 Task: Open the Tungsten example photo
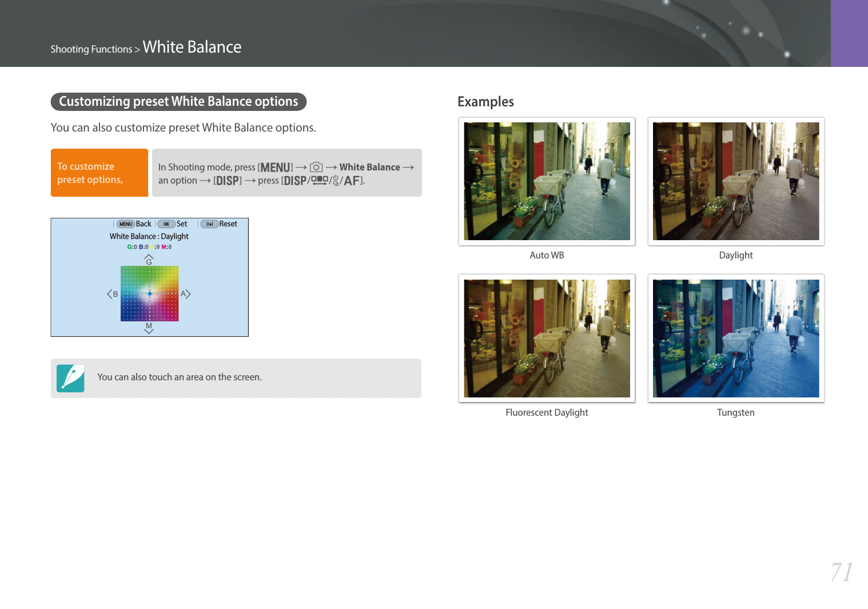coord(736,339)
